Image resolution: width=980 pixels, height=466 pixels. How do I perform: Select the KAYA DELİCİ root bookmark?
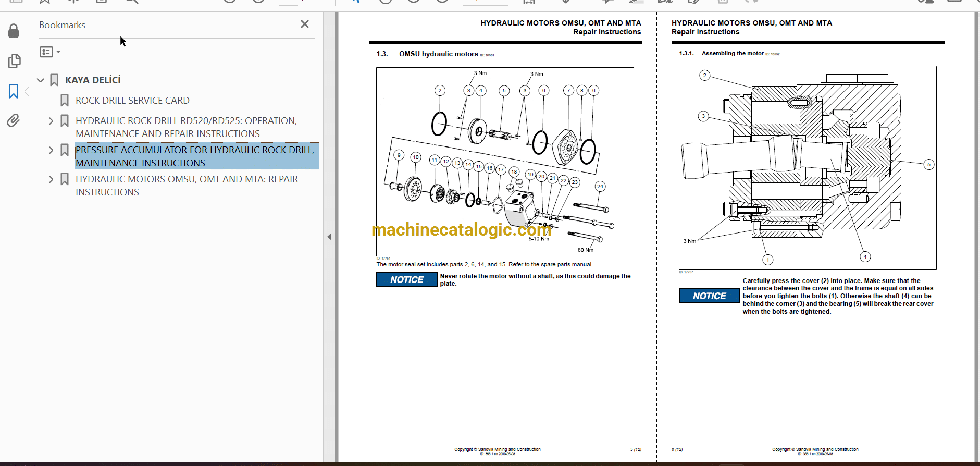pos(93,80)
